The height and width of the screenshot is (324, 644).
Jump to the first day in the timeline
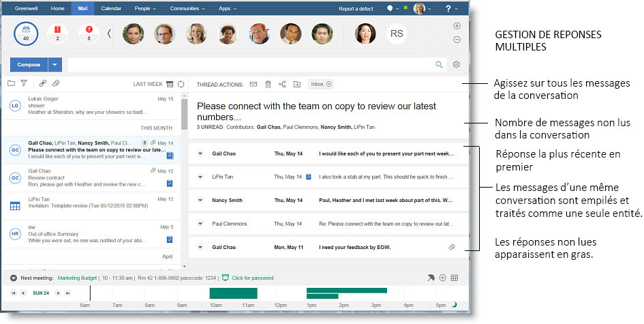click(14, 293)
